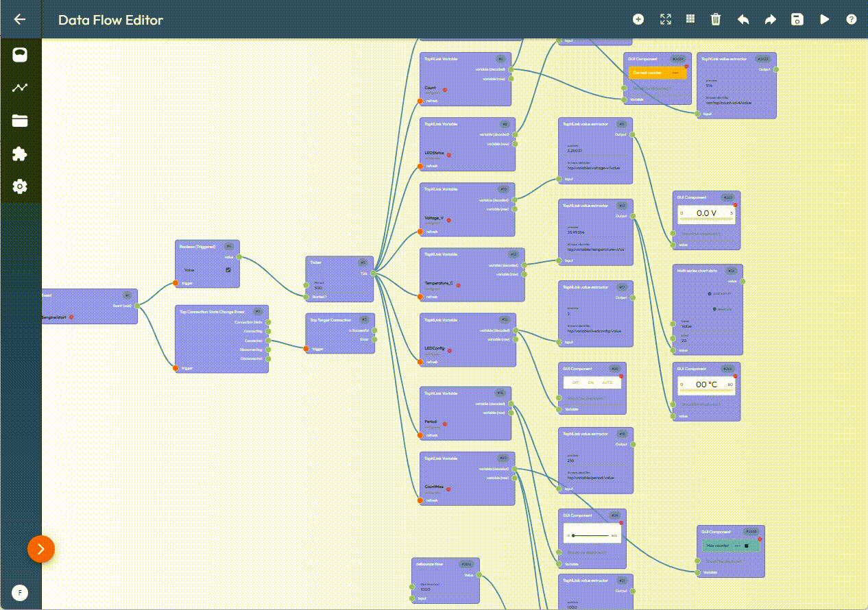
Task: Uncheck Value checkbox in Boolean (Triggered) node
Action: pos(228,269)
